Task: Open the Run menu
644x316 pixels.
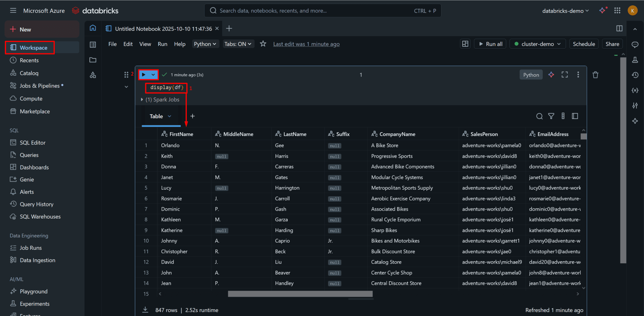Action: (162, 44)
